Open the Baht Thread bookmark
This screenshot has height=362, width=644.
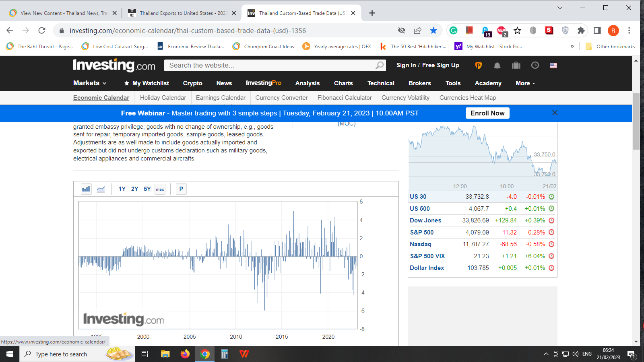(39, 47)
